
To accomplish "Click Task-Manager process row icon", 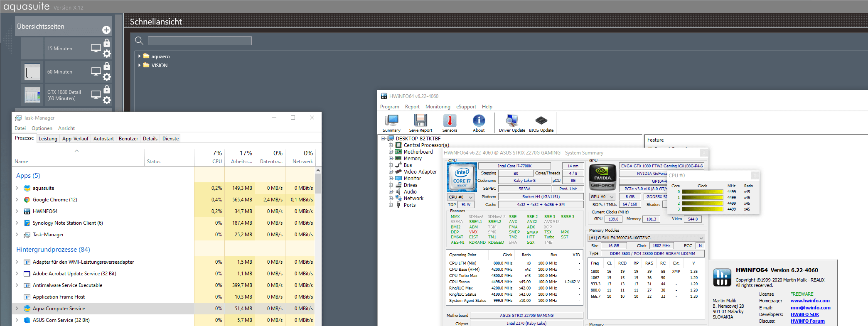I will (x=27, y=235).
